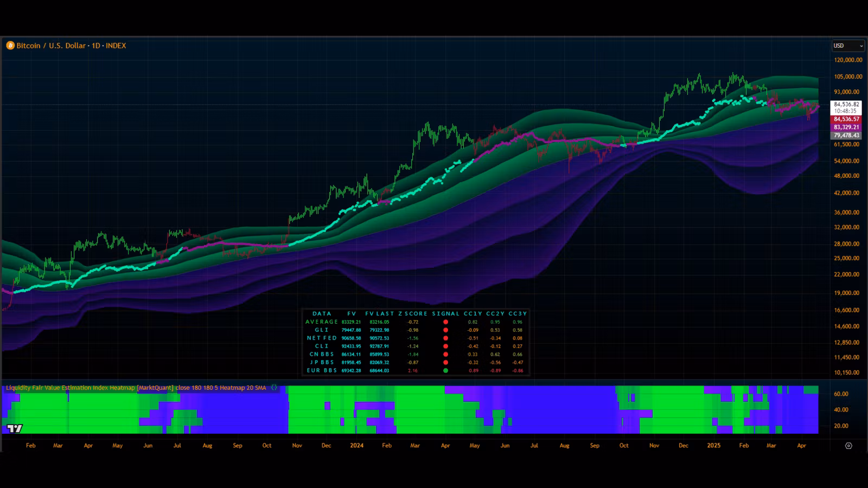Viewport: 868px width, 488px height.
Task: Click the CLI row label in data table
Action: pos(322,346)
